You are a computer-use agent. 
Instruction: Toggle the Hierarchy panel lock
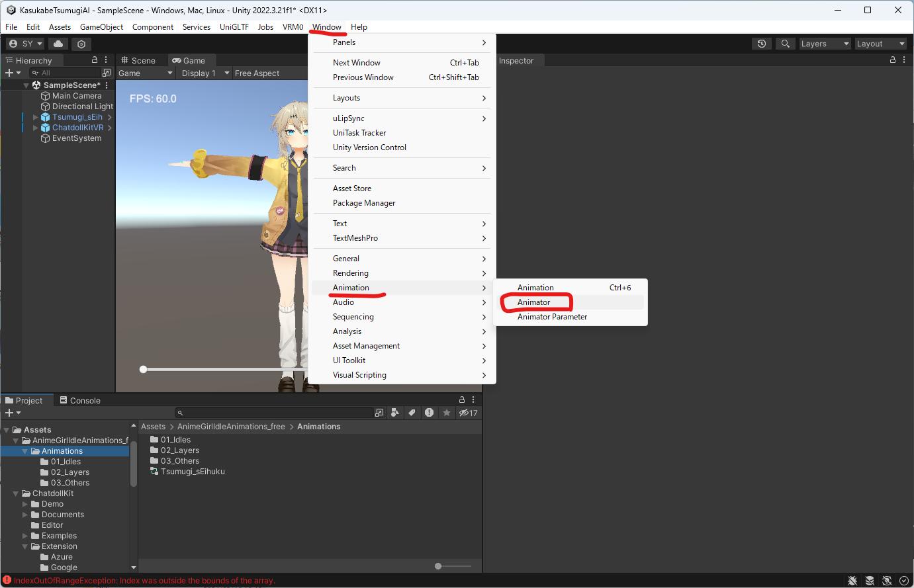(x=95, y=60)
